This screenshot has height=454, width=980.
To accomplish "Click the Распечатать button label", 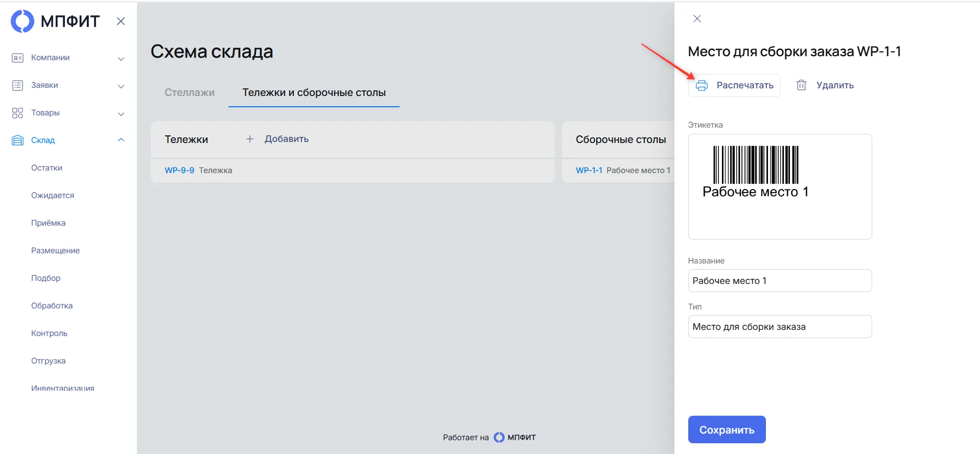I will pos(745,85).
